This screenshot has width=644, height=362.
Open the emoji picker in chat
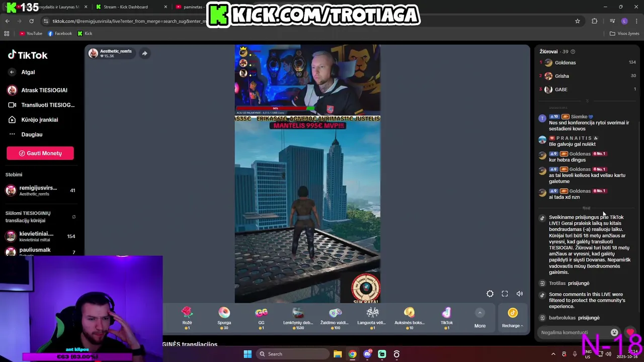[x=614, y=332]
